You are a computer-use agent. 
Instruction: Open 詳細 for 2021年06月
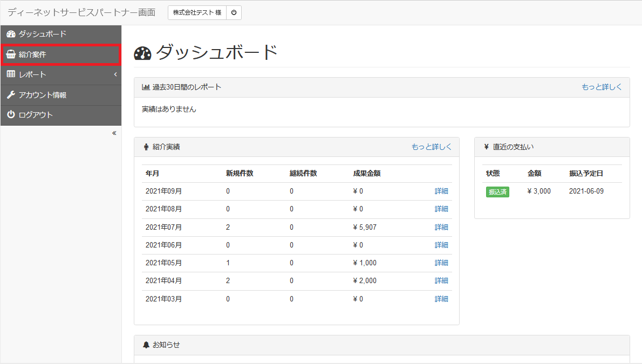click(441, 245)
